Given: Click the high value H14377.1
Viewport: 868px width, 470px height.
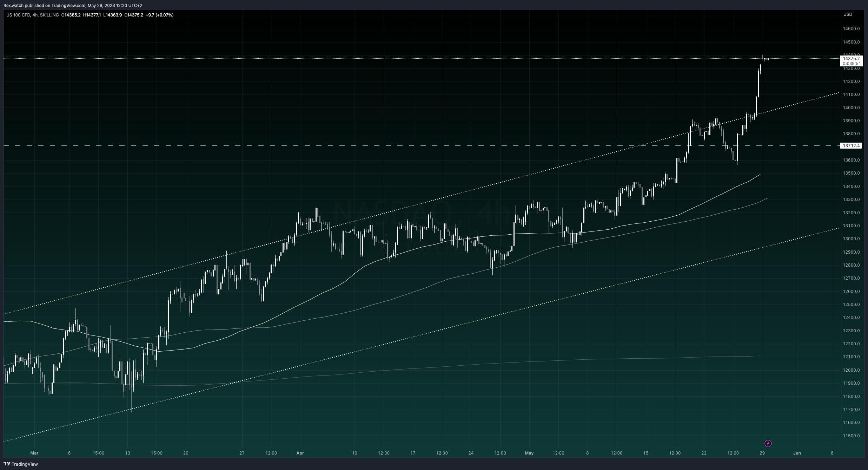Looking at the screenshot, I should tap(92, 15).
